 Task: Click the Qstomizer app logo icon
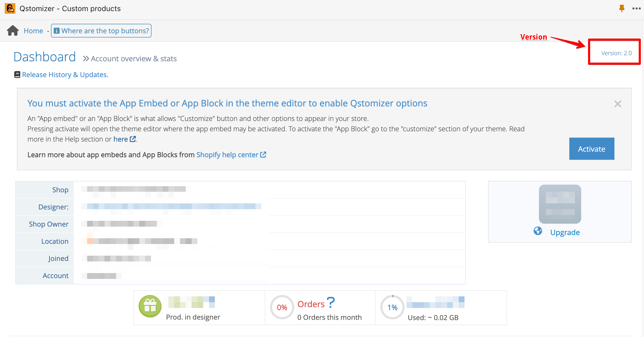pyautogui.click(x=10, y=8)
